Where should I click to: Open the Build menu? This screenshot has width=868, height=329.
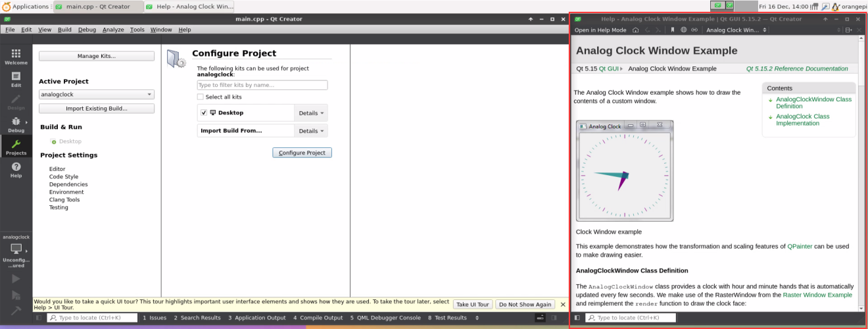point(64,30)
